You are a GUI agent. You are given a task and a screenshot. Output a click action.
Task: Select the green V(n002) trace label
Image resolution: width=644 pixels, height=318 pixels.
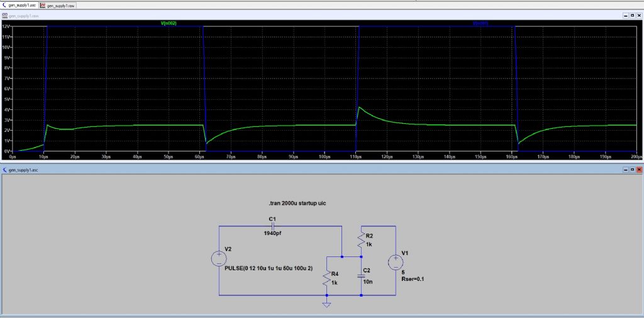point(169,23)
